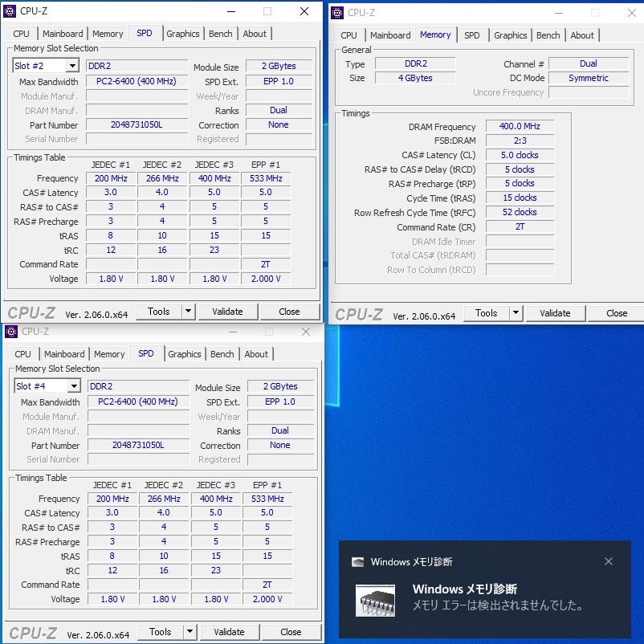Click Validate button in Slot #2 window
Image resolution: width=644 pixels, height=644 pixels.
[x=227, y=312]
